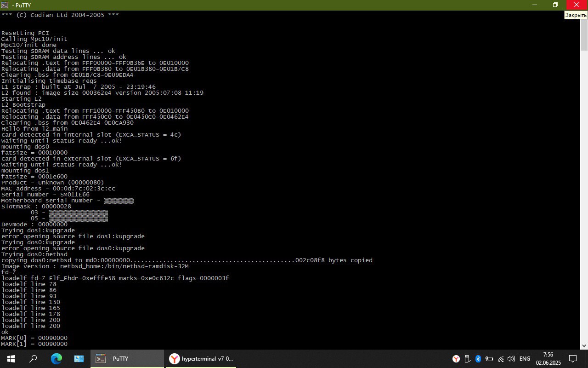Switch to the PuTTY taskbar window
This screenshot has width=588, height=368.
coord(127,359)
